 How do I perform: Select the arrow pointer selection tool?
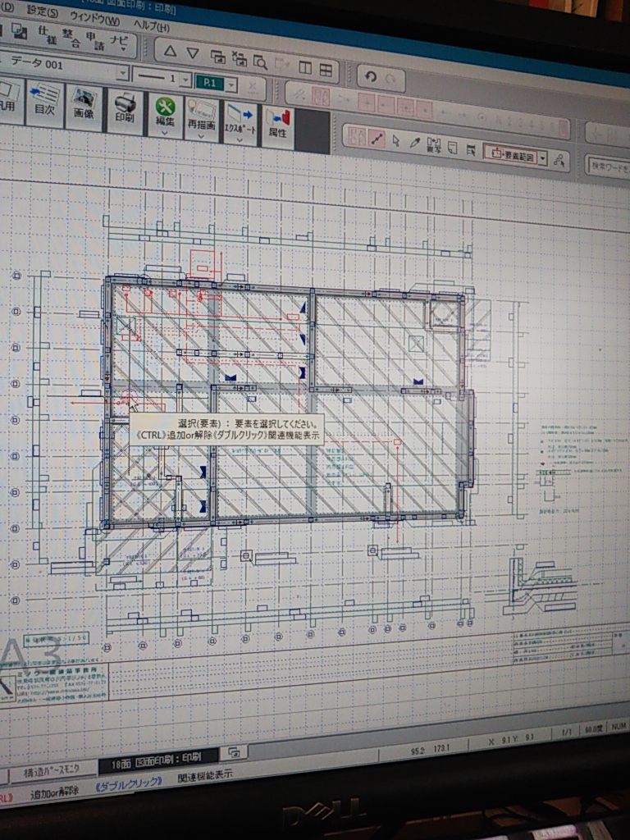(x=396, y=141)
